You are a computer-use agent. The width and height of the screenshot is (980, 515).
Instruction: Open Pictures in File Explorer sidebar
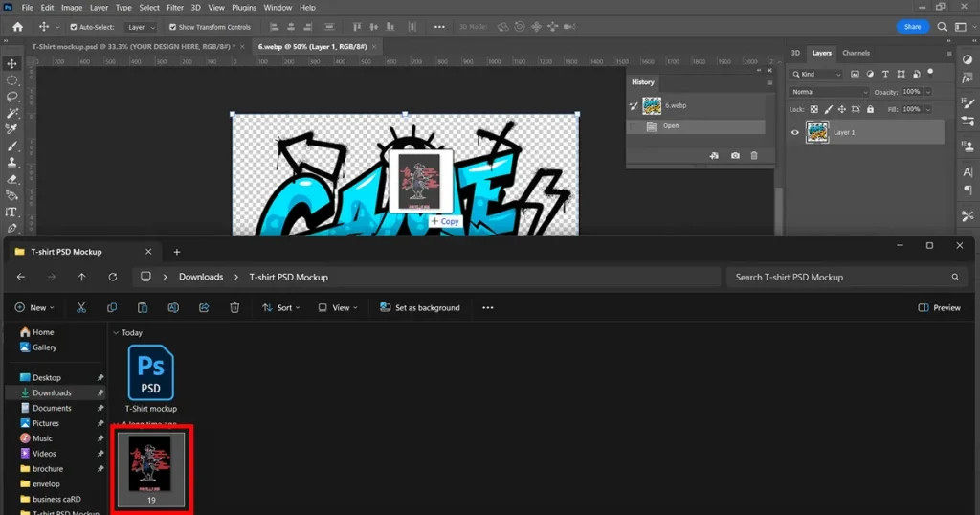point(46,423)
